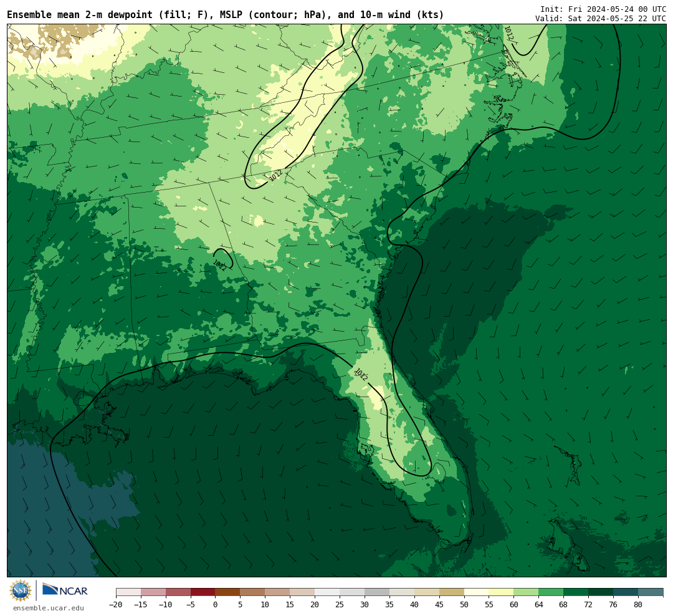
Task: Click the 55 to 60 color swatch
Action: click(x=502, y=592)
